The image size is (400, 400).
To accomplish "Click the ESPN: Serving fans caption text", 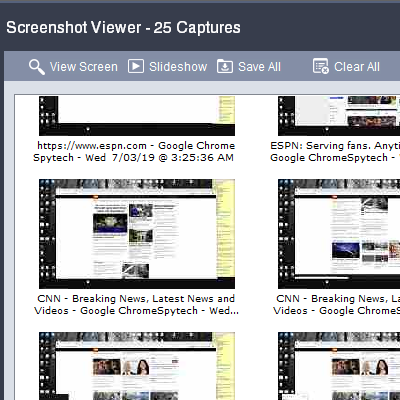I will pos(335,152).
